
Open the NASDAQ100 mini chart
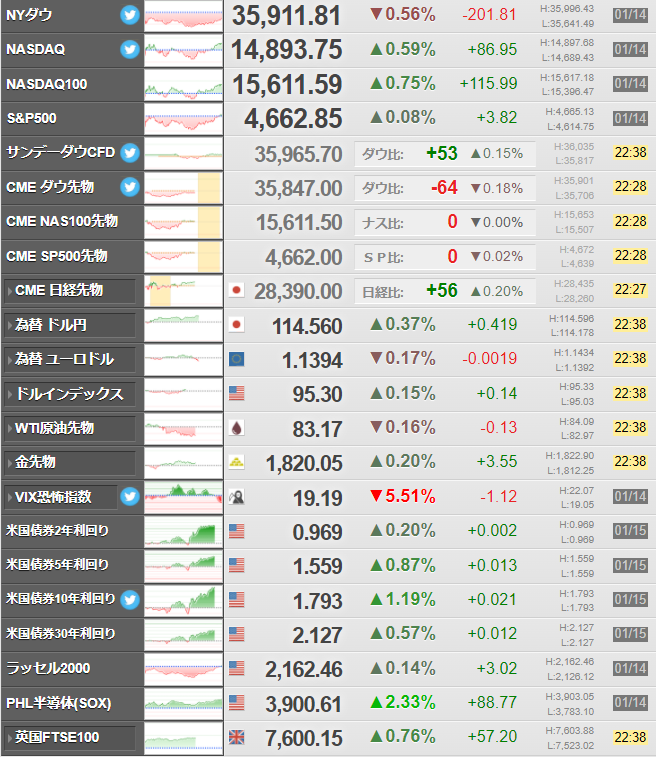[183, 84]
